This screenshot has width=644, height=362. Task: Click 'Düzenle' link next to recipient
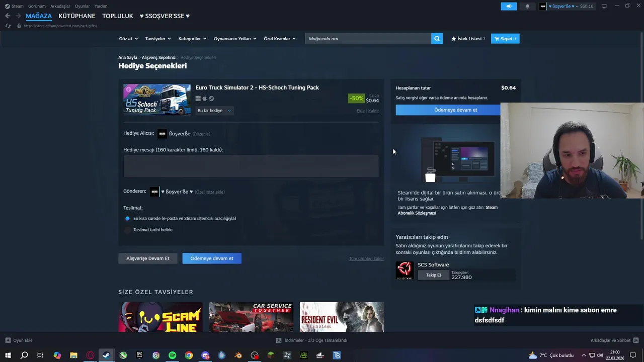click(201, 134)
